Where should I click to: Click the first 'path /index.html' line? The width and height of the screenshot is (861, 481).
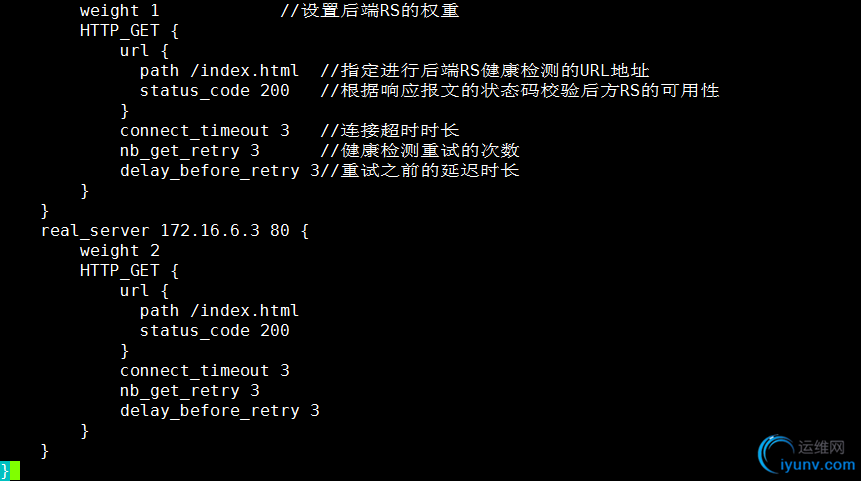219,71
